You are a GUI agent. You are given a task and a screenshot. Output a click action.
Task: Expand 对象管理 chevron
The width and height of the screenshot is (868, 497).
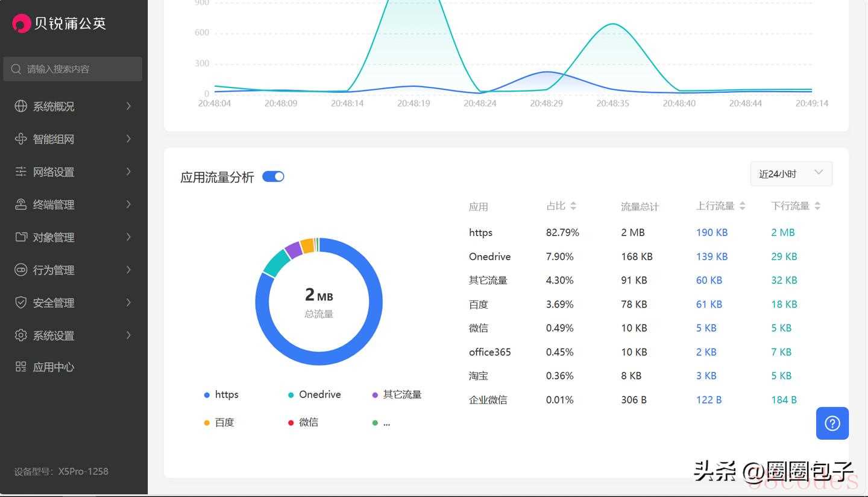pos(128,237)
